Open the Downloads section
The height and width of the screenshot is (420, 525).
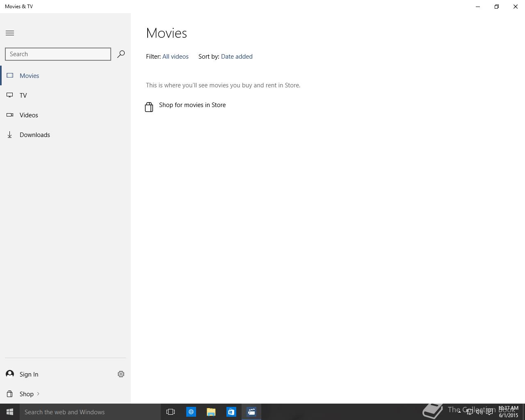(x=65, y=135)
